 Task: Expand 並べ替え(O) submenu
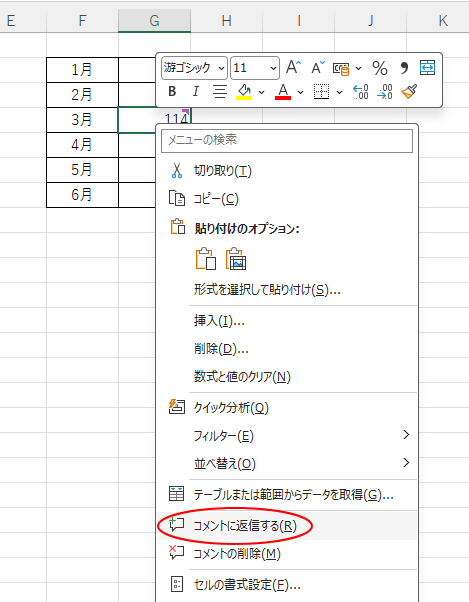pos(287,463)
